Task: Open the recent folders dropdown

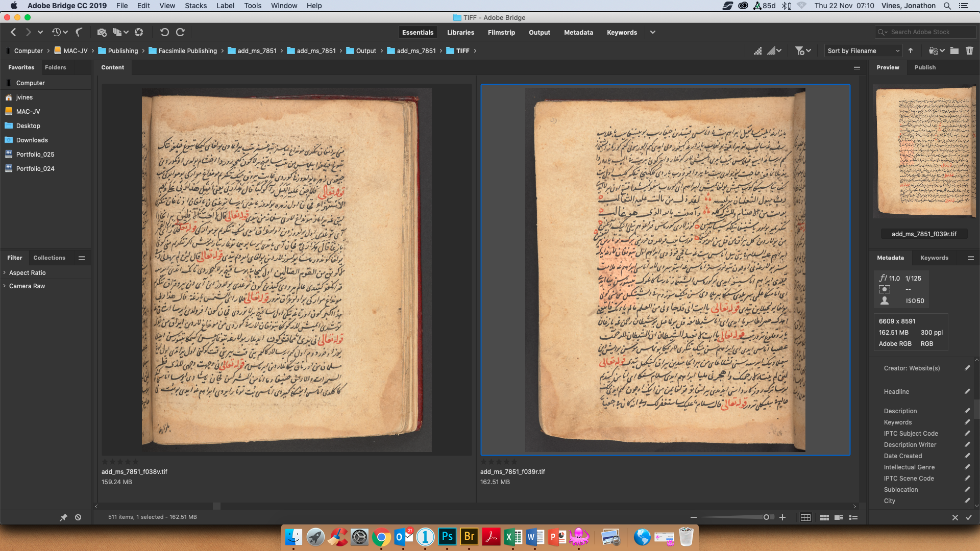Action: point(936,51)
